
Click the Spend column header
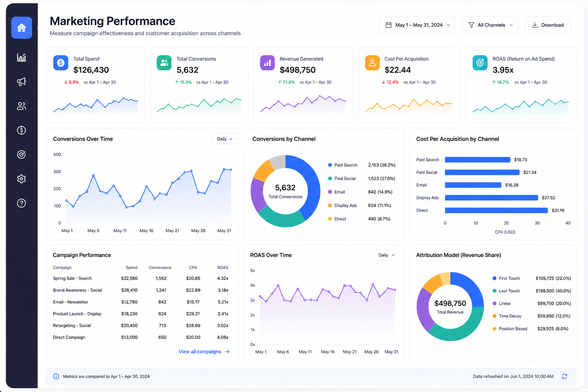(x=131, y=268)
